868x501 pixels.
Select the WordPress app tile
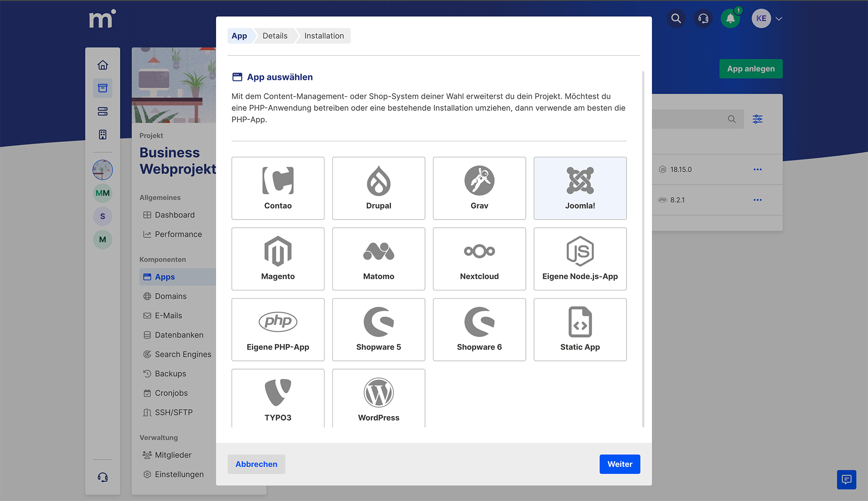point(378,398)
